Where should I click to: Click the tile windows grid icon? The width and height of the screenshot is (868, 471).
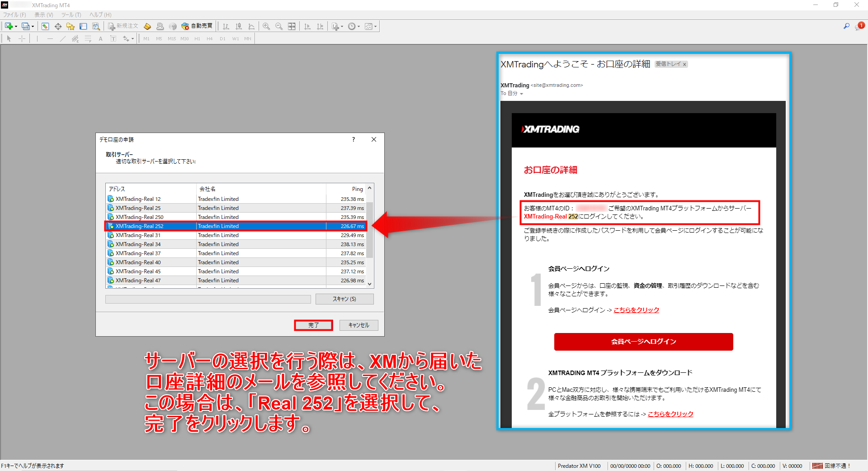pos(292,26)
